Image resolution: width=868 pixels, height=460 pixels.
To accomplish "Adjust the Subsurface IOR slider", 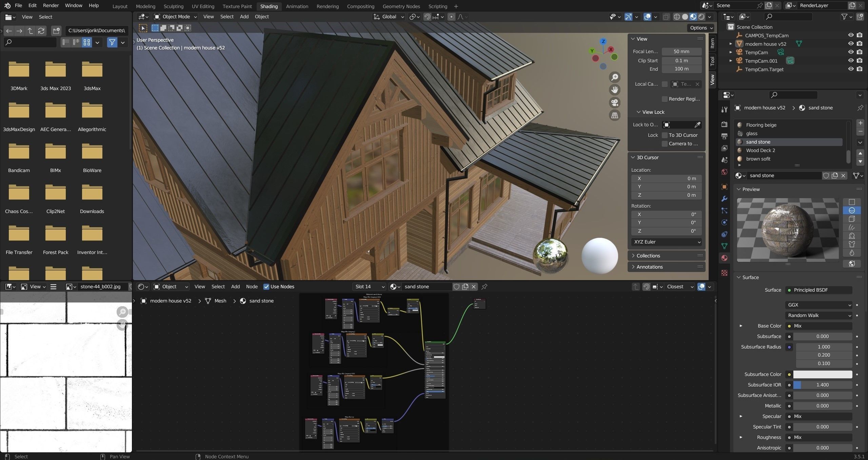I will point(823,385).
